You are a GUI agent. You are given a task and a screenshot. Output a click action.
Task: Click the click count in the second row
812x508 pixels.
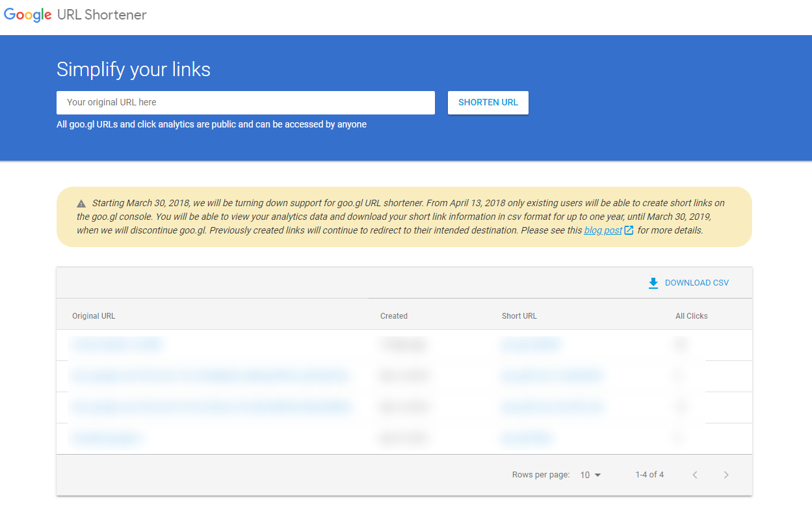[x=679, y=376]
